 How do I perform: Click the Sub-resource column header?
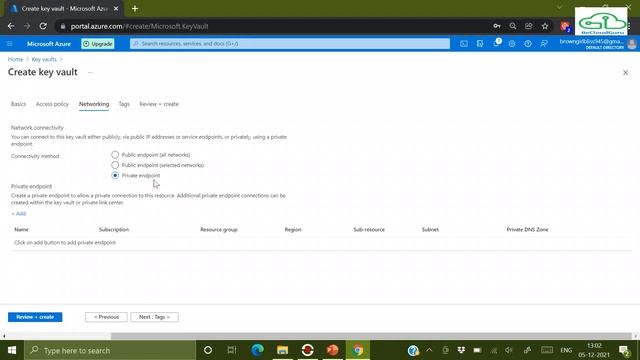coord(369,229)
